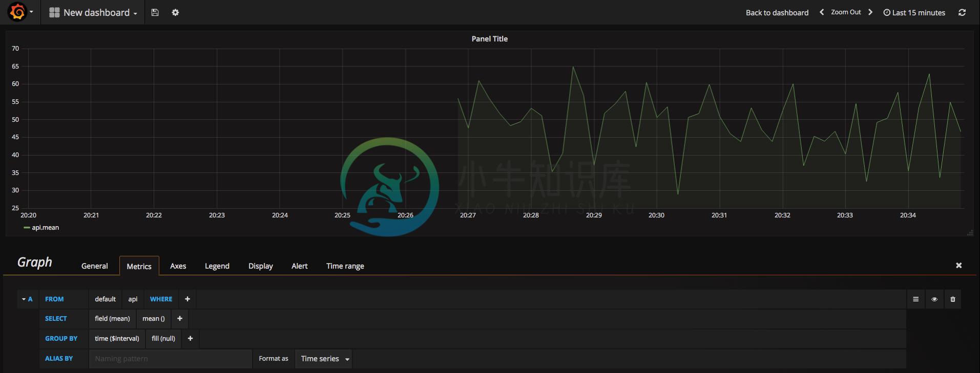Screen dimensions: 980x373
Task: Click the 70 y-axis value label
Action: point(15,49)
